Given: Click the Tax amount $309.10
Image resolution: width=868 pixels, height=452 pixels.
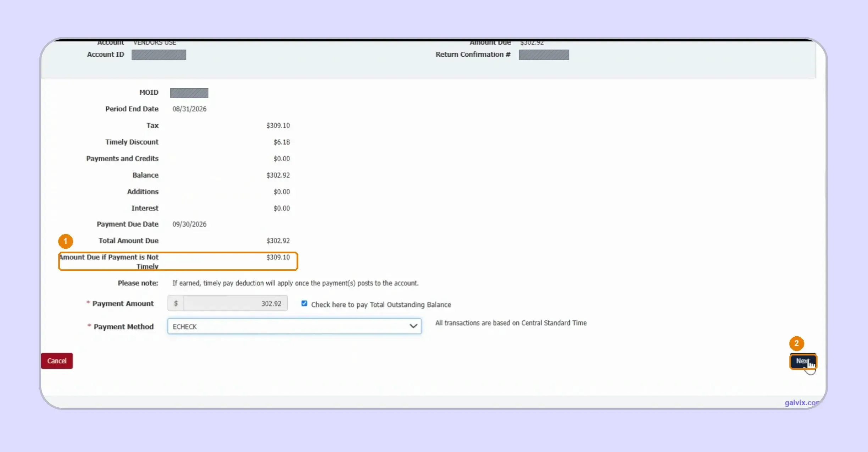Looking at the screenshot, I should pyautogui.click(x=278, y=126).
